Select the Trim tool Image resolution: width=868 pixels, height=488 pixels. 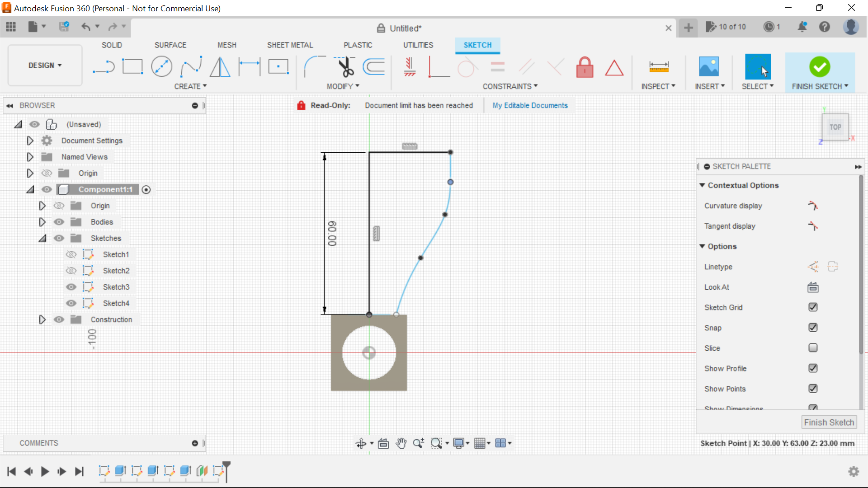344,66
